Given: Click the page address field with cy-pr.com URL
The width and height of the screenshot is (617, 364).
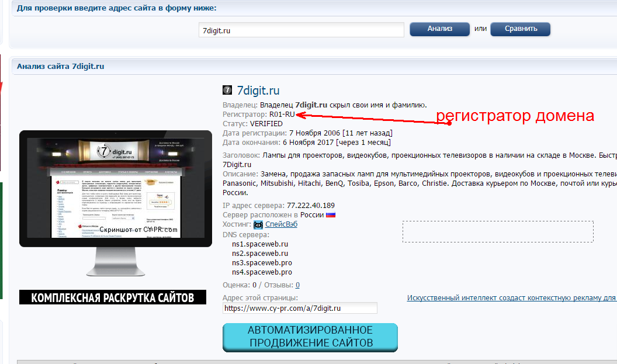Looking at the screenshot, I should point(300,308).
